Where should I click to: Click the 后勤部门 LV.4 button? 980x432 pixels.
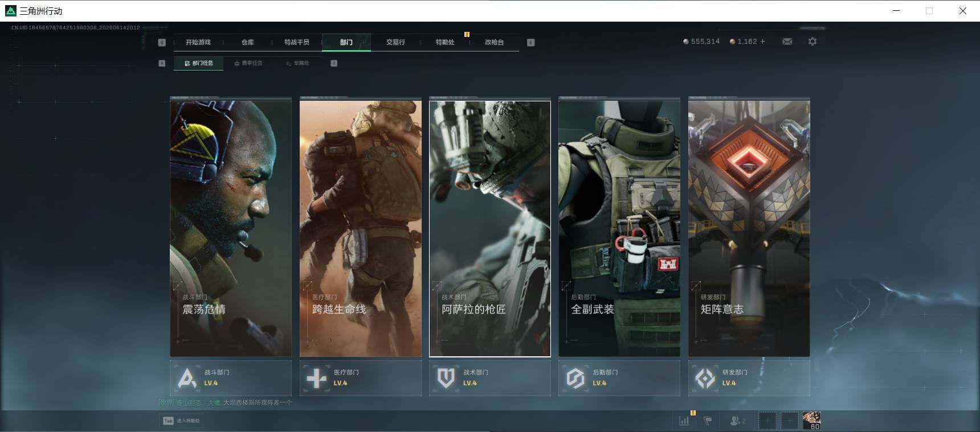point(619,378)
